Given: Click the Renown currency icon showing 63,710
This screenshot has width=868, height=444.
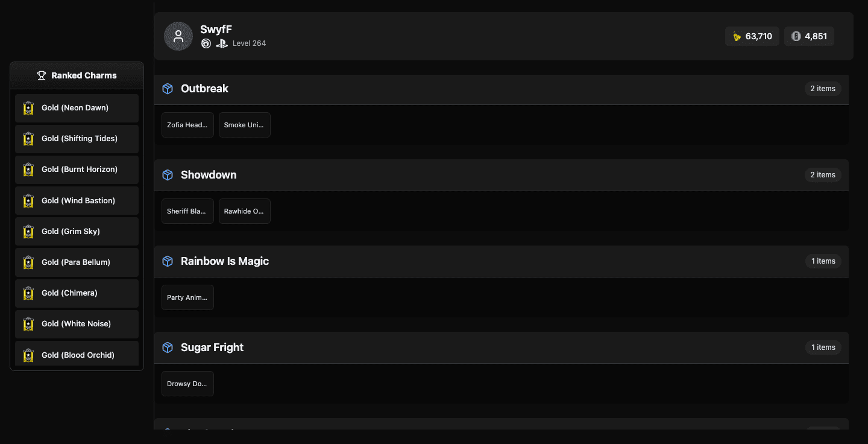Looking at the screenshot, I should click(x=737, y=36).
